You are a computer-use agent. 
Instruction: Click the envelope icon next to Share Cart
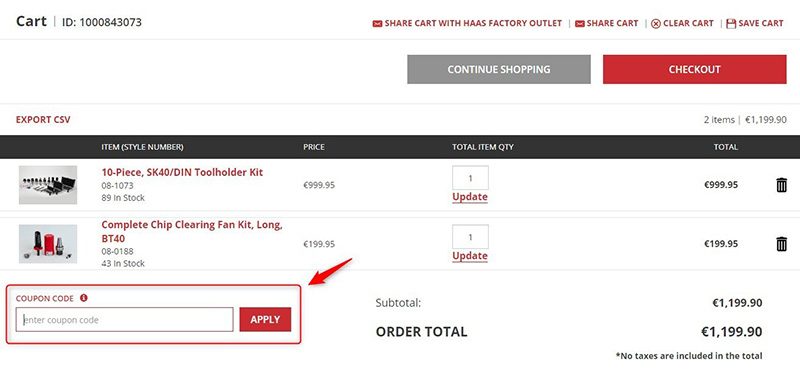tap(580, 23)
